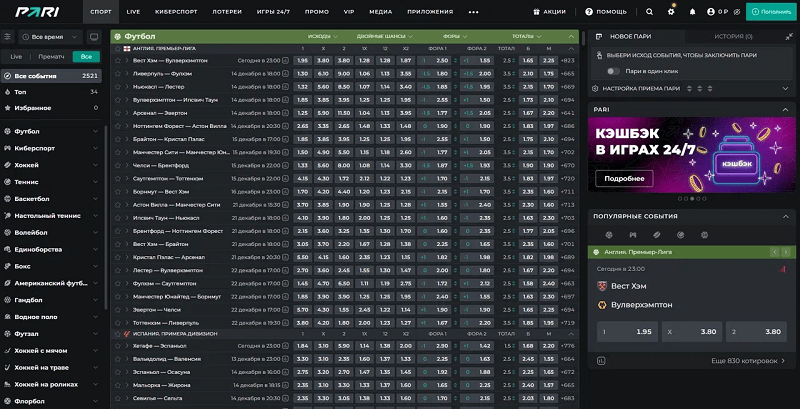Open 'Еще 830 котировок' link
This screenshot has width=800, height=409.
pos(747,360)
